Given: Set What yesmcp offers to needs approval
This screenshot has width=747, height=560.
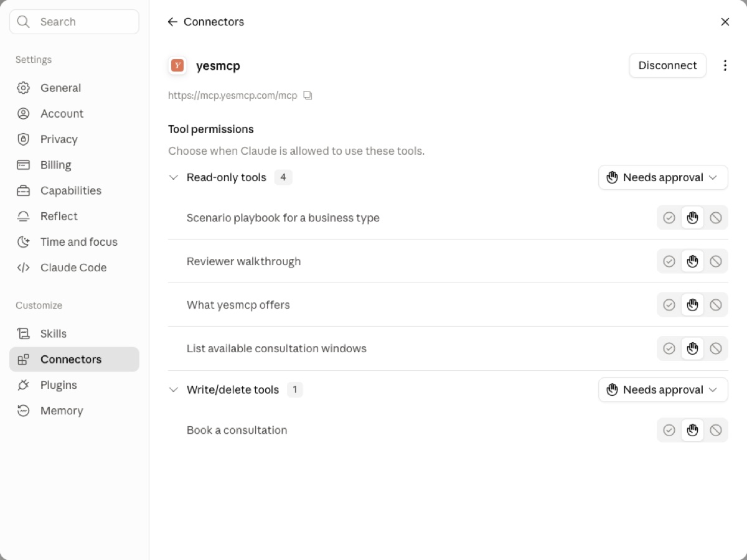Looking at the screenshot, I should (x=693, y=305).
